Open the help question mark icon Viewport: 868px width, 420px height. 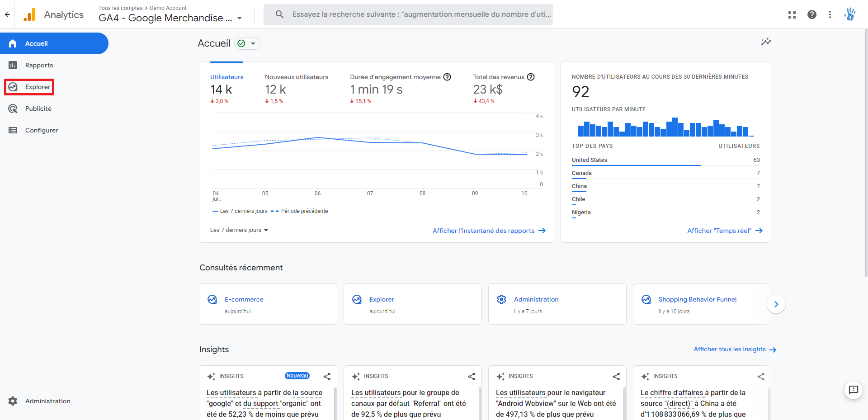pyautogui.click(x=811, y=14)
